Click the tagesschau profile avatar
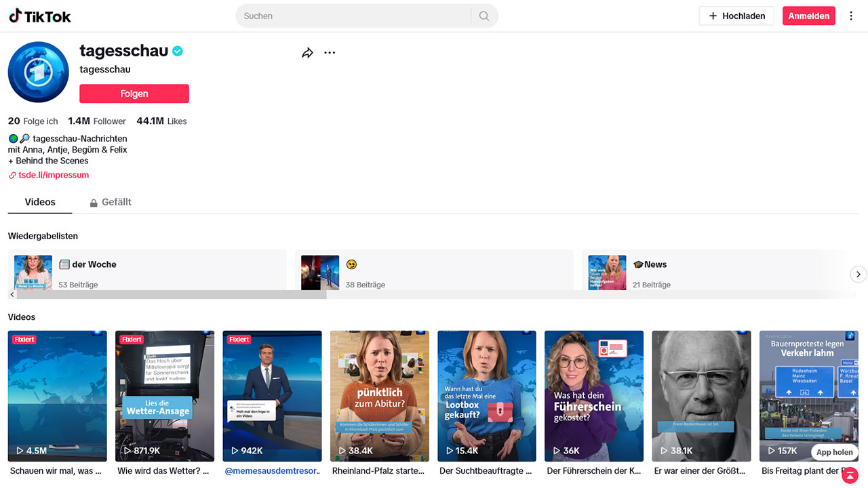 [39, 73]
